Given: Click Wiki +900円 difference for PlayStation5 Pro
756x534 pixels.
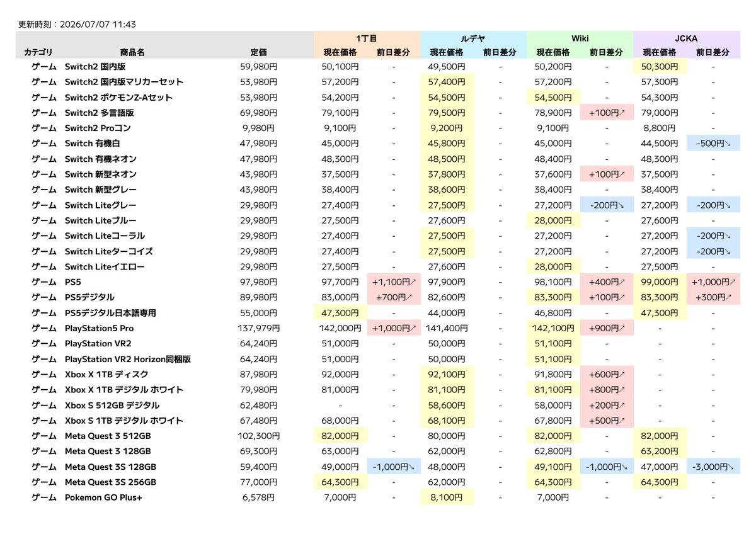Looking at the screenshot, I should [x=607, y=328].
